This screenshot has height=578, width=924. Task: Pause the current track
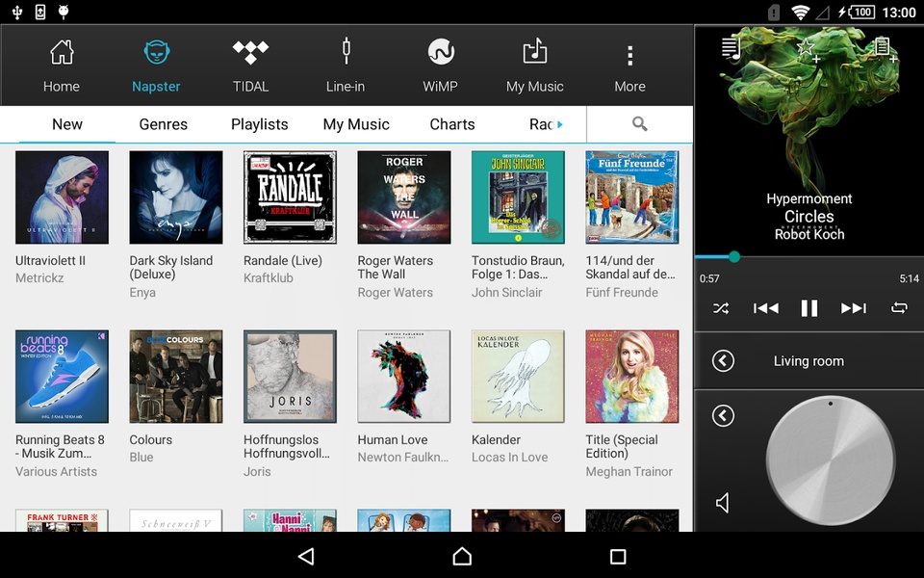point(809,308)
